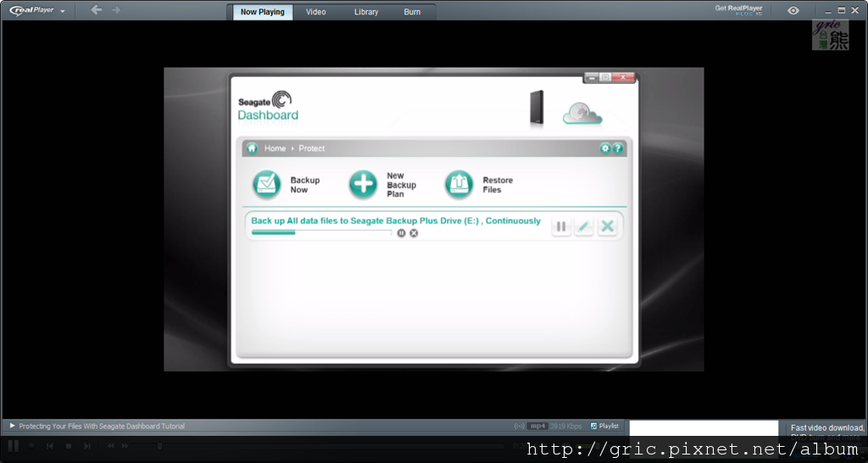Go to Home breadcrumb in Dashboard

(x=275, y=148)
